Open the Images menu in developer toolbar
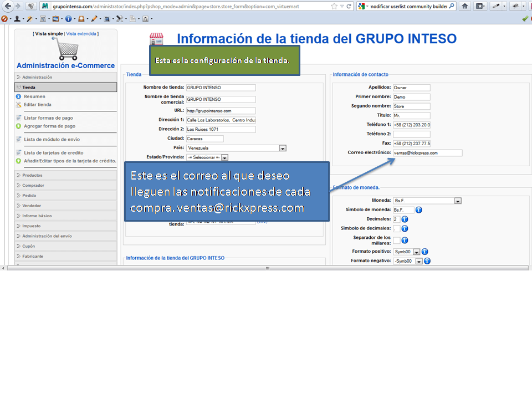532x399 pixels. [55, 19]
